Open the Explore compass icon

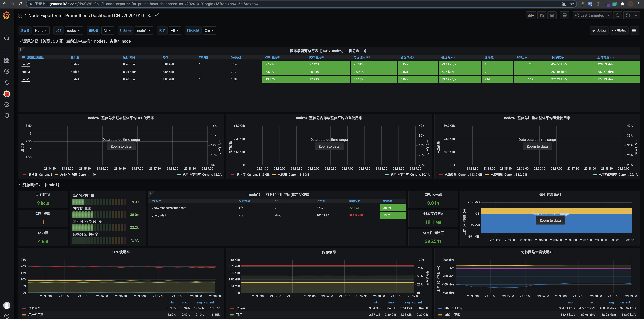tap(7, 72)
